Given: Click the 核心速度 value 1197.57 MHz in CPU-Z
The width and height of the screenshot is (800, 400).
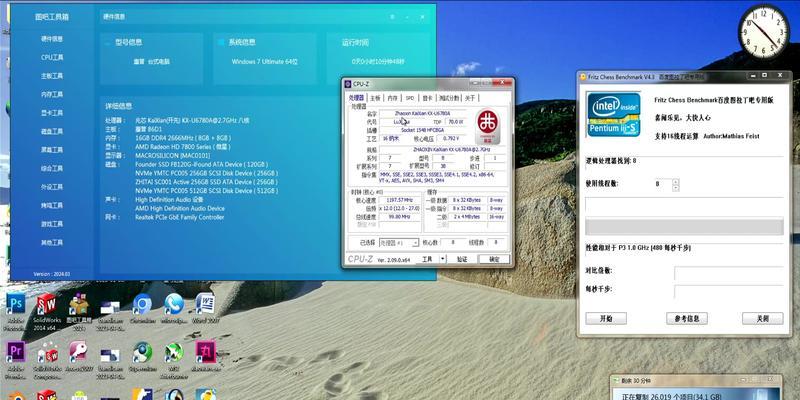Looking at the screenshot, I should tap(399, 201).
